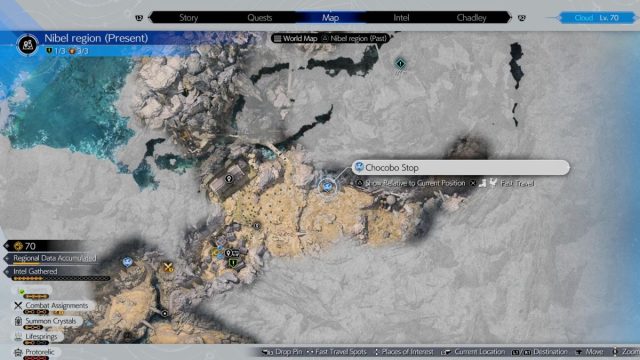The height and width of the screenshot is (360, 640).
Task: Toggle the Summon Crystals intel filter
Action: (x=46, y=322)
